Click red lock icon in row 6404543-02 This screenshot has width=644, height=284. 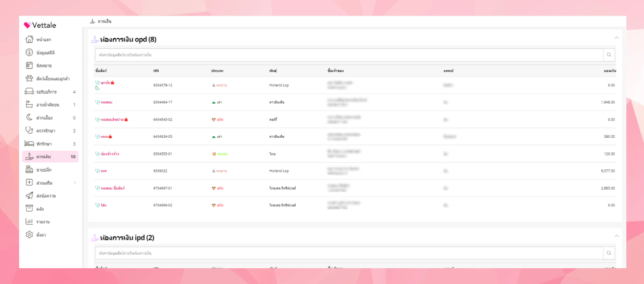pos(126,120)
